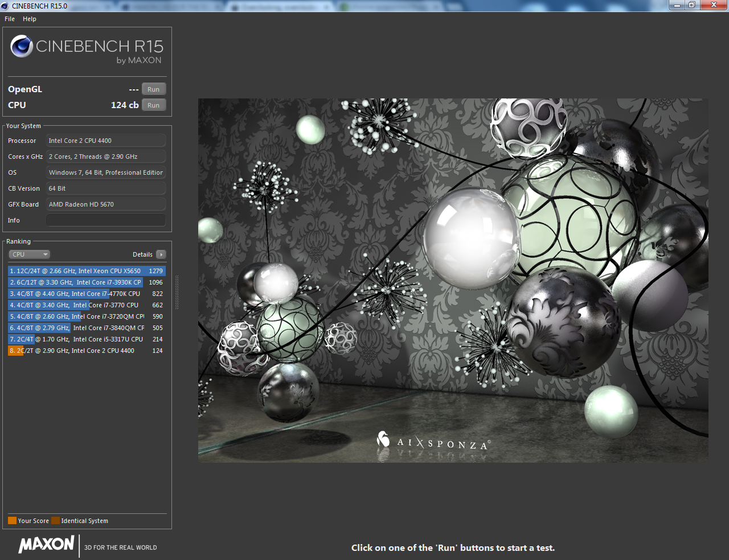Select ranking row Intel Xeon CPU X5650
Image resolution: width=729 pixels, height=560 pixels.
click(87, 271)
